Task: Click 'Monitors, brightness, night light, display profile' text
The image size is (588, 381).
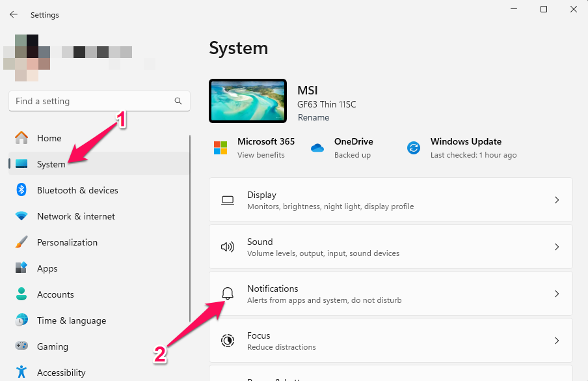Action: click(x=330, y=206)
